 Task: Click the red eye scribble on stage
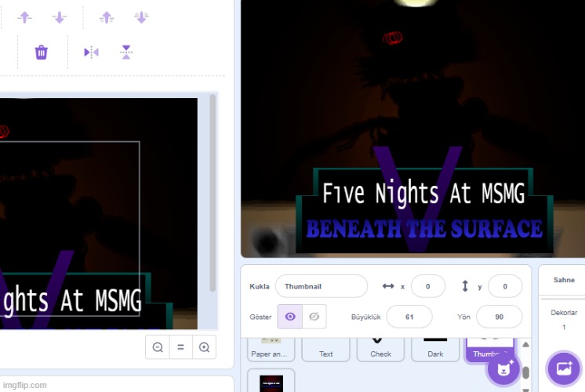pos(393,38)
